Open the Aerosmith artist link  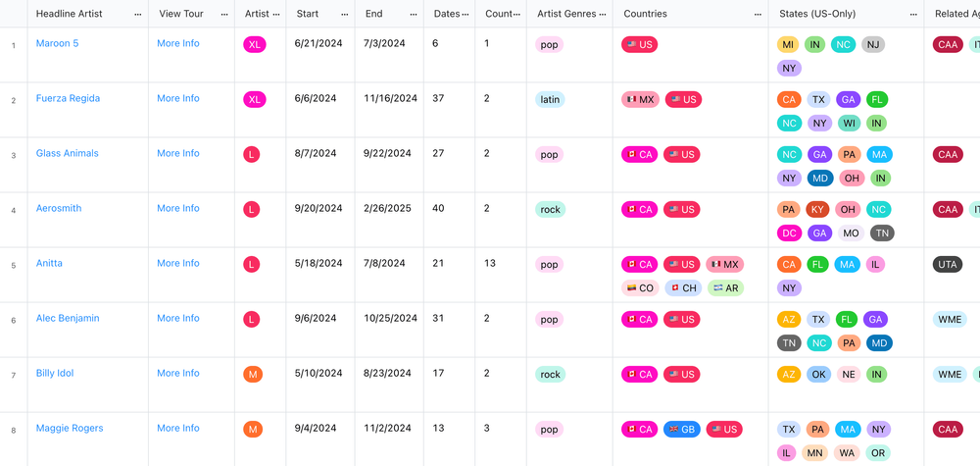pos(59,208)
